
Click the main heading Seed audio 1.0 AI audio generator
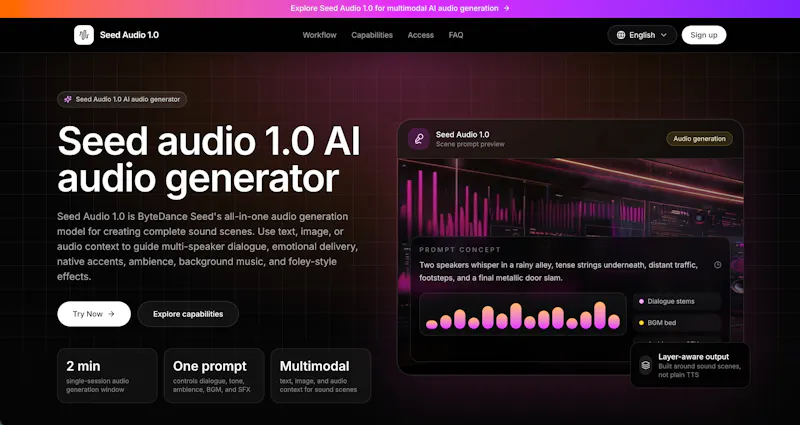point(209,159)
